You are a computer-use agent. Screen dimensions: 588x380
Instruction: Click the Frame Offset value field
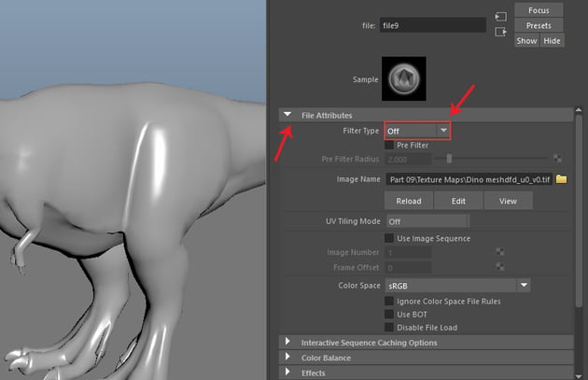click(x=409, y=267)
